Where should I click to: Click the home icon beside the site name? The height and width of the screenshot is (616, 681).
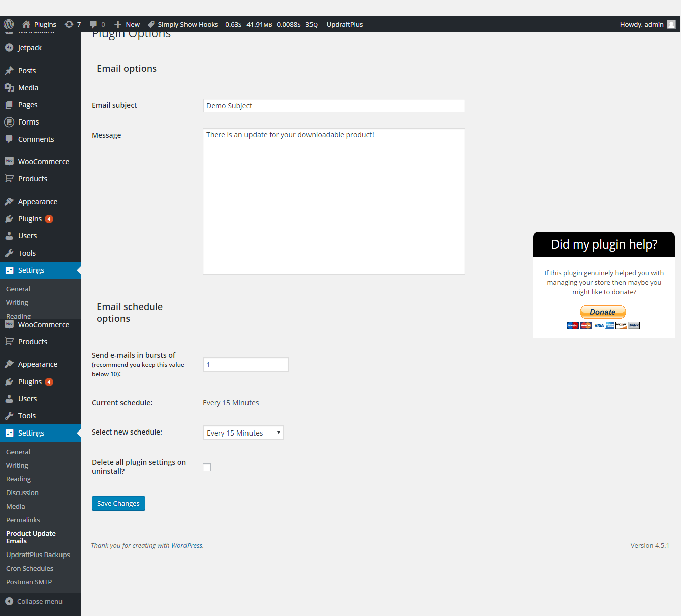coord(26,24)
